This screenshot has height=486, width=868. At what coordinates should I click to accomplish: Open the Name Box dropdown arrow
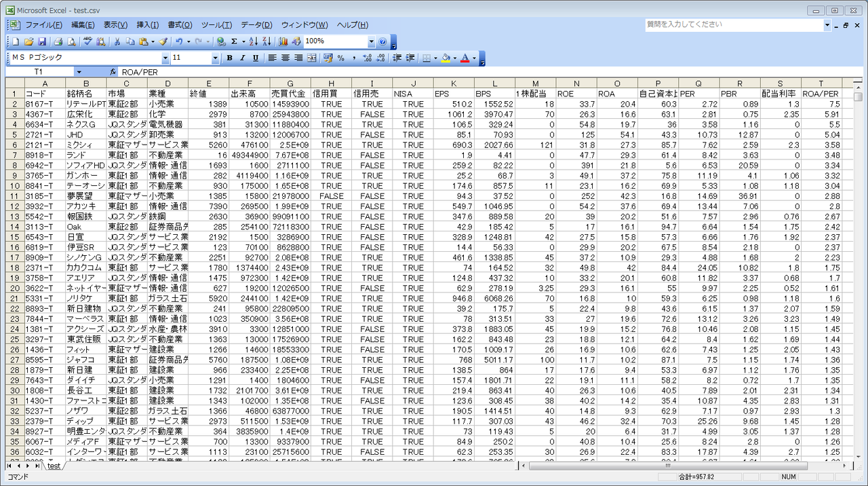tap(79, 71)
